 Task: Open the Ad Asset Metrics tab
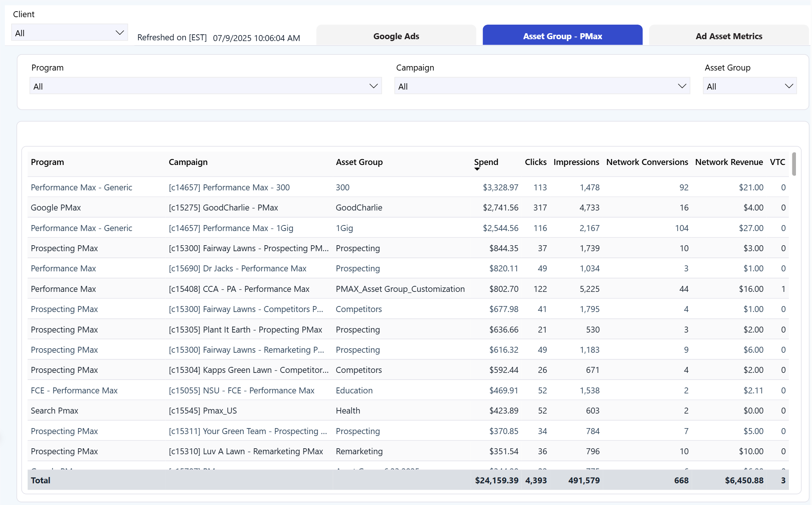click(728, 36)
